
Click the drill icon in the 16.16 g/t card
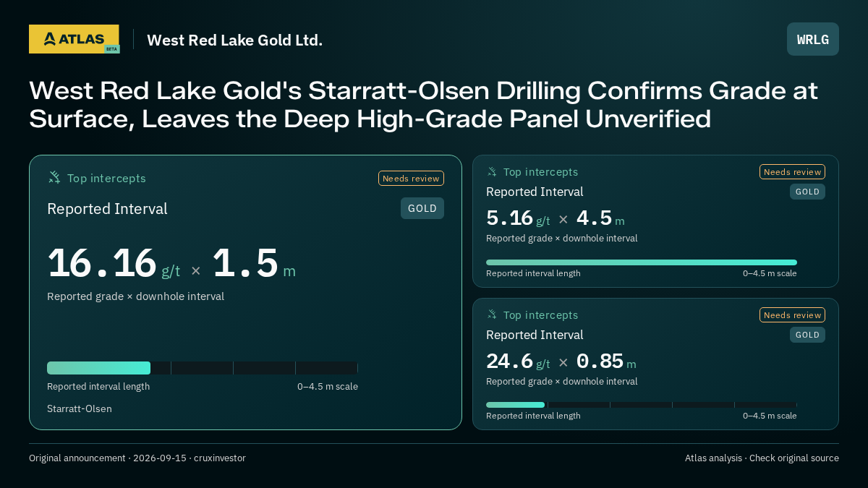(x=54, y=178)
